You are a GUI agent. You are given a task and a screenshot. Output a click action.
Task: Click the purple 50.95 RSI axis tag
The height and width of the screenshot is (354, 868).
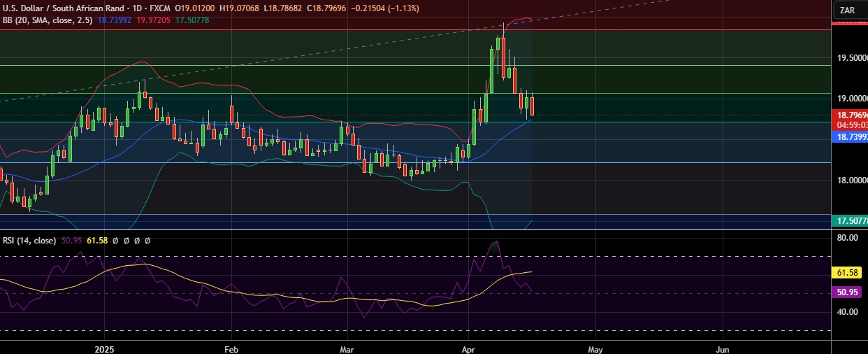point(847,293)
